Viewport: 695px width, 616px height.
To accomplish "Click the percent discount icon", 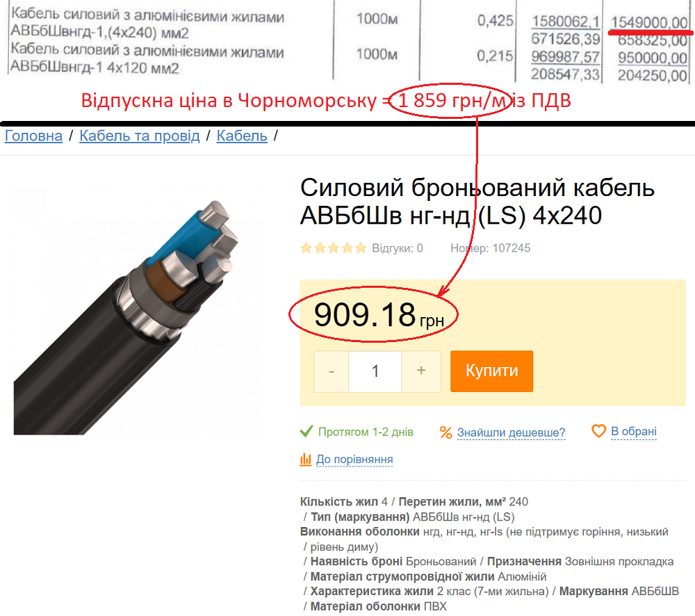I will tap(446, 432).
